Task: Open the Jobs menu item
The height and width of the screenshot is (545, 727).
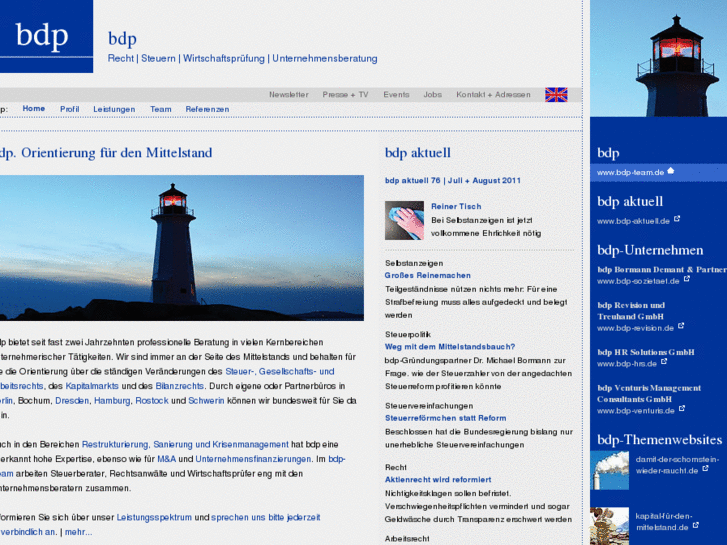Action: (x=433, y=95)
